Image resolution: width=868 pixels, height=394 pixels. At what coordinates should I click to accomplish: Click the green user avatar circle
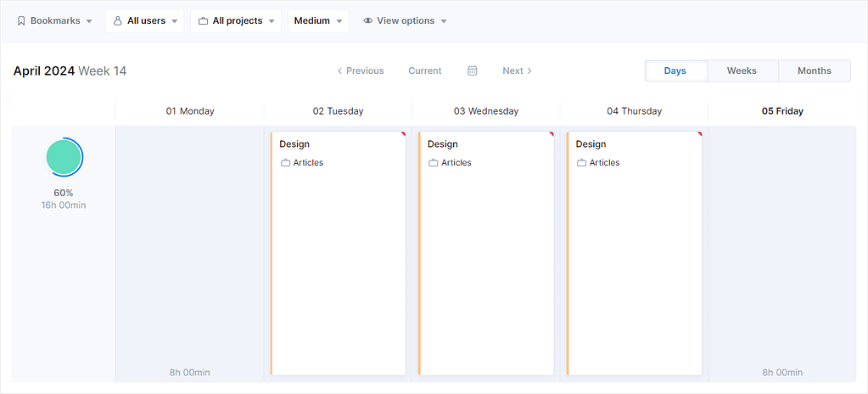pos(64,157)
